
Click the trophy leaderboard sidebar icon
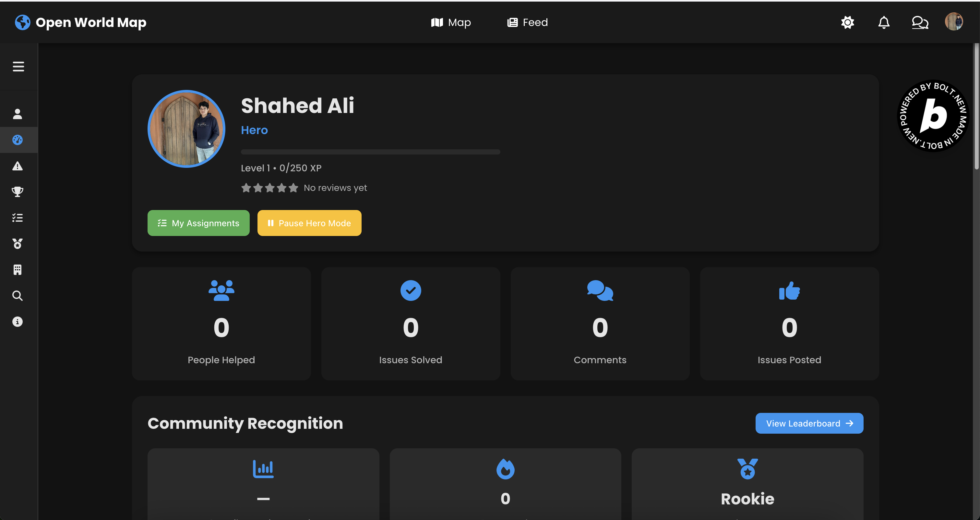click(18, 192)
